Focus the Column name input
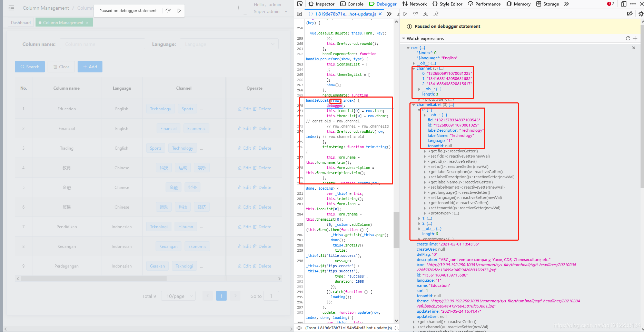 [102, 44]
